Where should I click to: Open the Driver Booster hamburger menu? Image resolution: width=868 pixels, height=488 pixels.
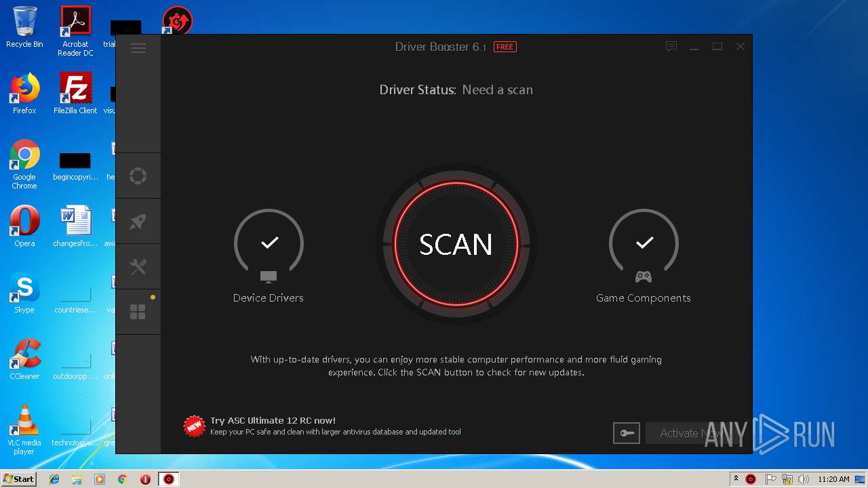[138, 47]
